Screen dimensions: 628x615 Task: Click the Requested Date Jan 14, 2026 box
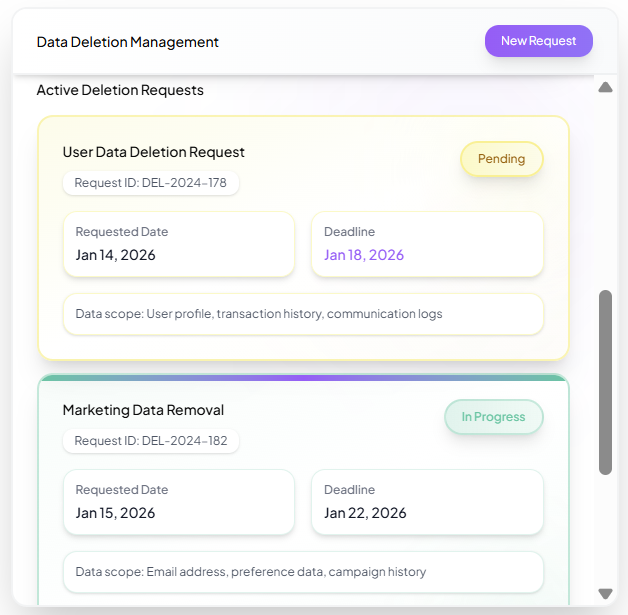pyautogui.click(x=179, y=244)
